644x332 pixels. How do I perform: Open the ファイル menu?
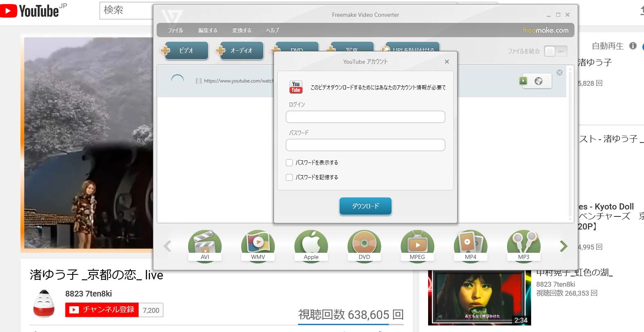pos(175,30)
